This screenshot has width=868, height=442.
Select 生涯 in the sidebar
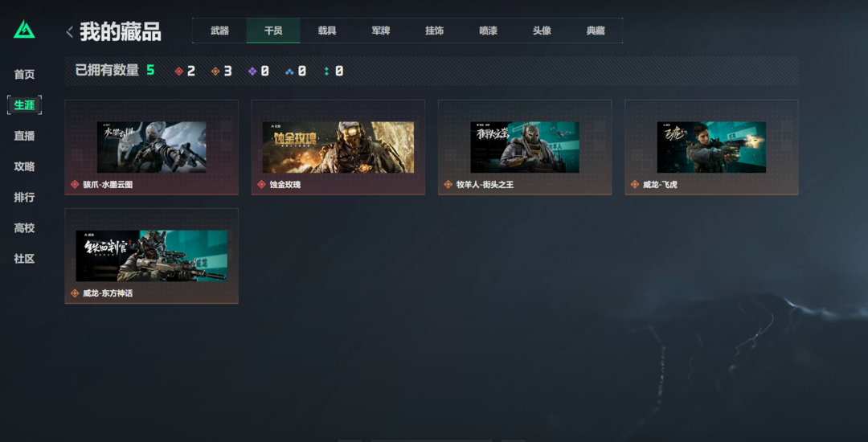[24, 104]
